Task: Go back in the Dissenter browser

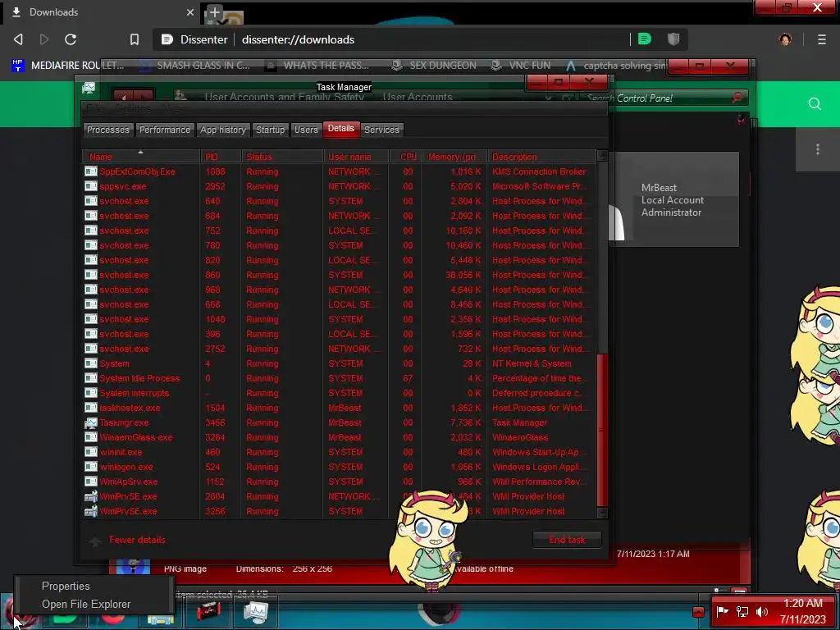Action: 18,39
